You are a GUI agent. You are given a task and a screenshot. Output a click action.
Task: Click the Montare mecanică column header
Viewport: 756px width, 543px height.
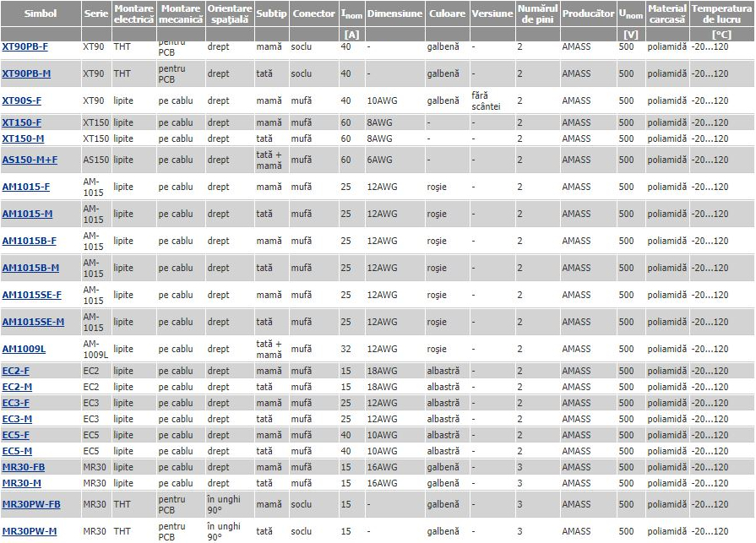coord(181,14)
